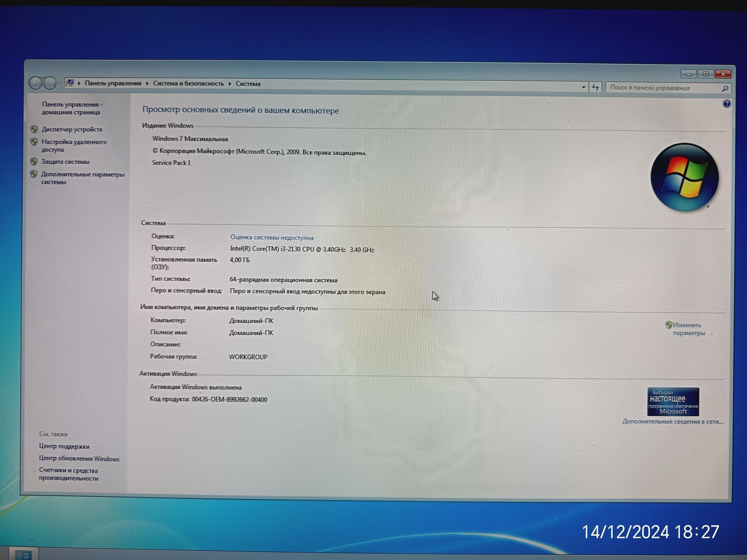Click the search magnifier icon in search box
Screen dimensions: 747x560
[x=725, y=88]
